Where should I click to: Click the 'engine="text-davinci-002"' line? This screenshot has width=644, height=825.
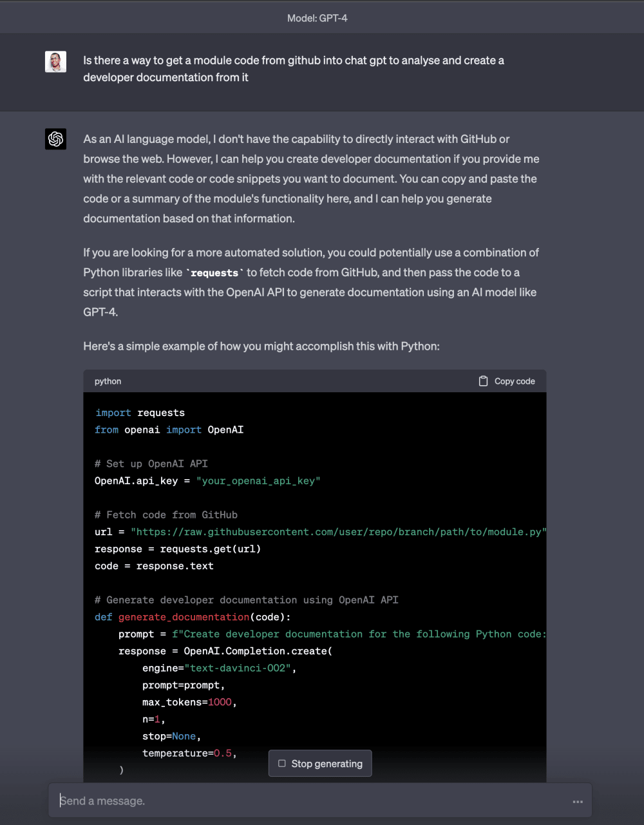click(x=220, y=669)
